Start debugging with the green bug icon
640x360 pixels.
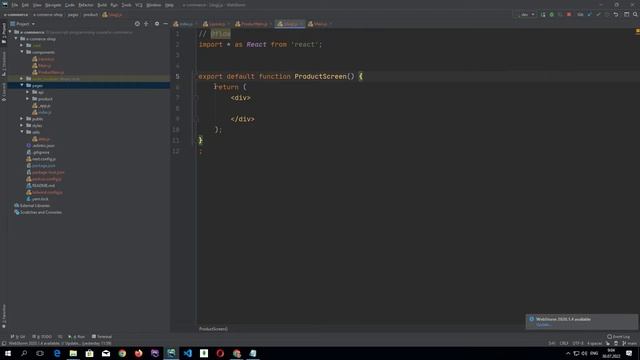pyautogui.click(x=551, y=15)
